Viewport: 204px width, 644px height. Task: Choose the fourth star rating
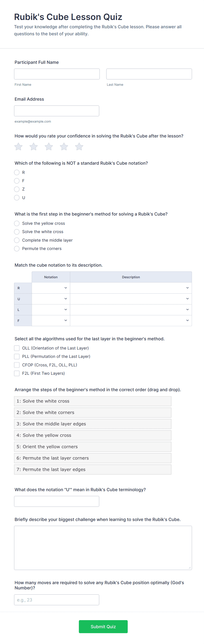pos(64,147)
